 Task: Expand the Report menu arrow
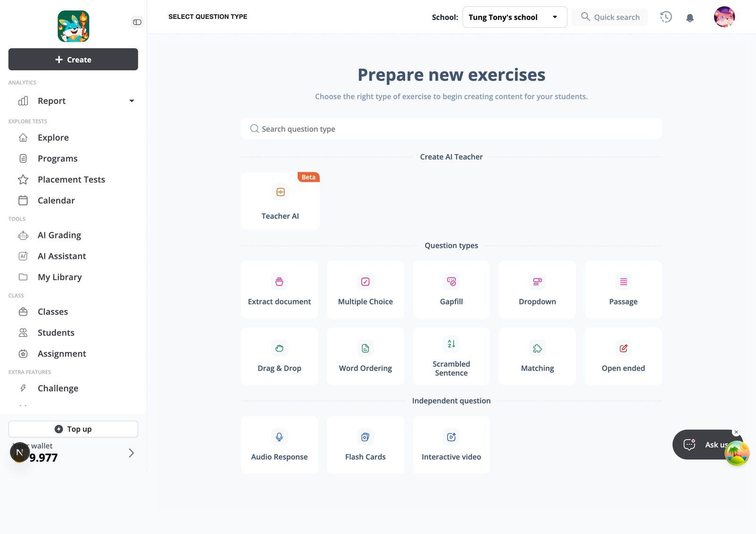(132, 101)
